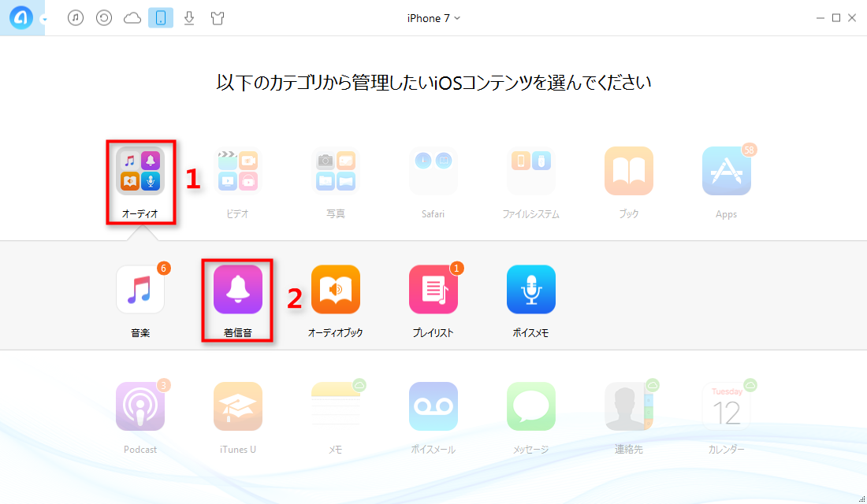Open the Safari category

pyautogui.click(x=433, y=171)
